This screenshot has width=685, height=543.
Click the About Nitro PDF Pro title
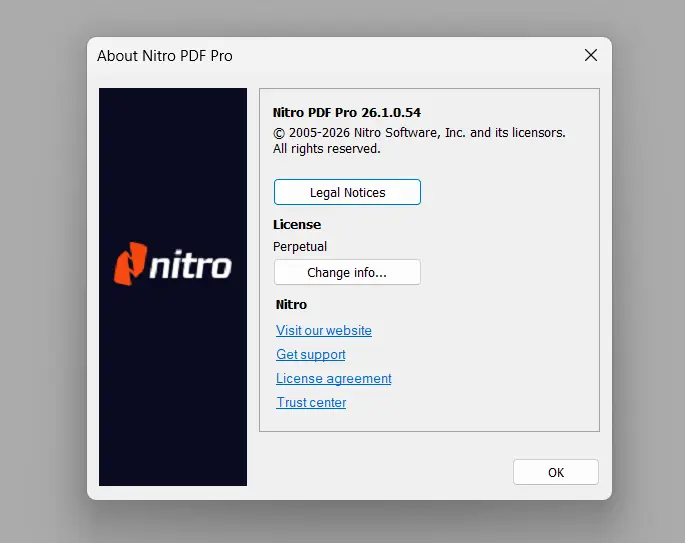point(165,56)
